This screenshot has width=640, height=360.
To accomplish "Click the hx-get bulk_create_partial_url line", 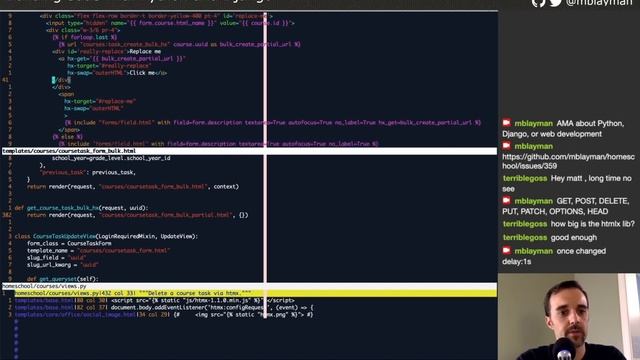I will pyautogui.click(x=122, y=58).
